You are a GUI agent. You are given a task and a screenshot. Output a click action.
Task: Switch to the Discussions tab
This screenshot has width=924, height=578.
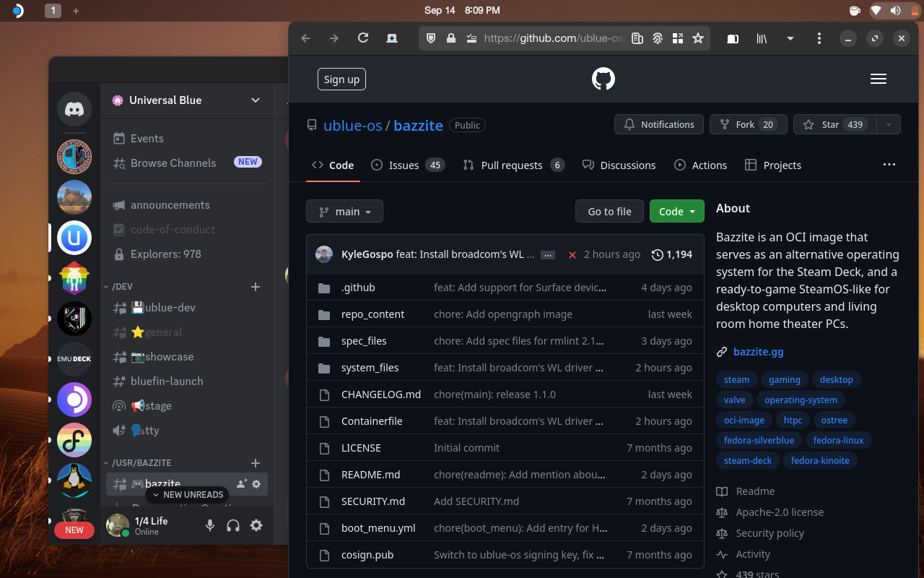coord(619,165)
